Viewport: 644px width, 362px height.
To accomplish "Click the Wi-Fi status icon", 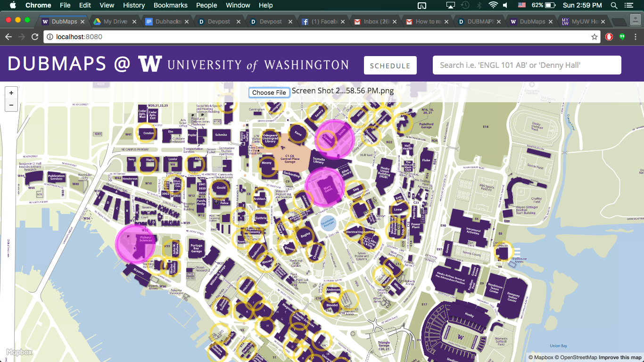I will pos(493,5).
